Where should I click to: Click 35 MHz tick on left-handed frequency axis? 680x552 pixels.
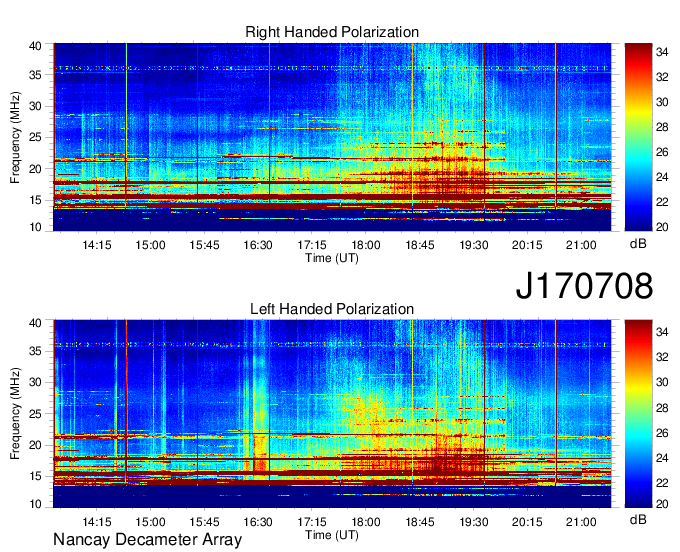35,351
